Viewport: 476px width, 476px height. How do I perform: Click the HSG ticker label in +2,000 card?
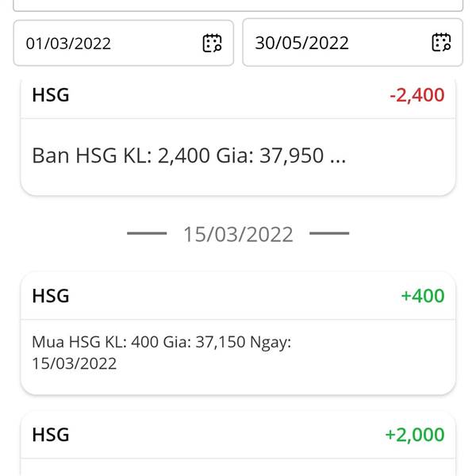click(x=51, y=435)
